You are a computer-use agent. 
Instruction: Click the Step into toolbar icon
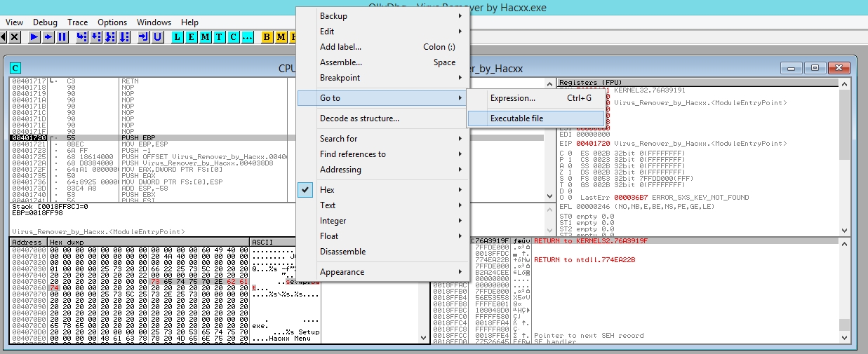pyautogui.click(x=82, y=36)
